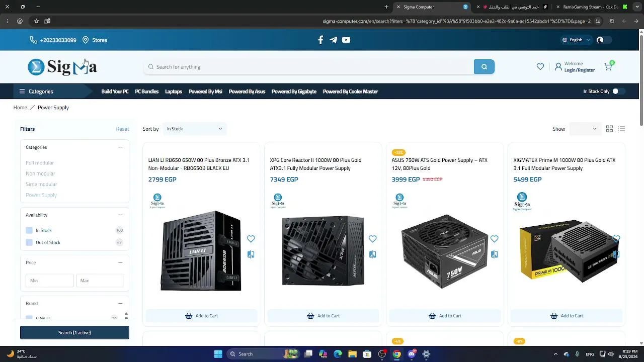Select the Non modular category
644x362 pixels.
[40, 173]
